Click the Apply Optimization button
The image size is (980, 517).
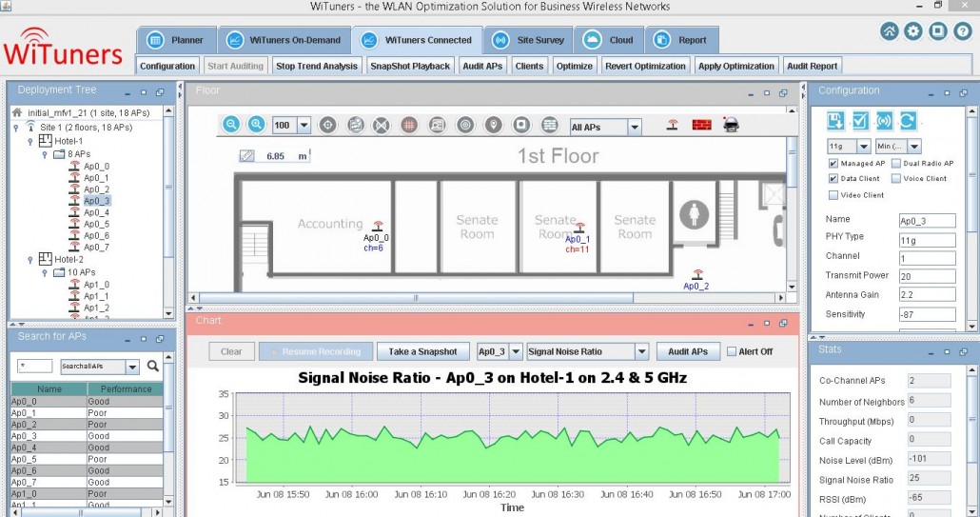[736, 66]
